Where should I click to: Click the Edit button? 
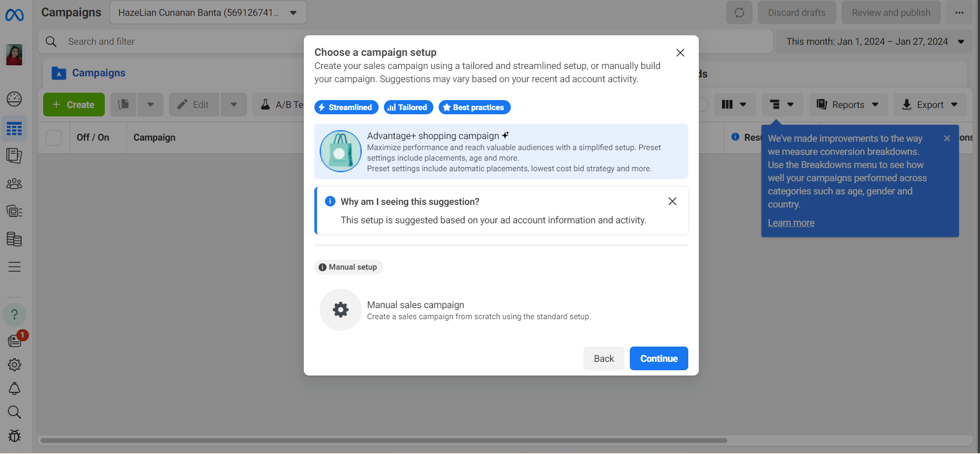pyautogui.click(x=194, y=105)
